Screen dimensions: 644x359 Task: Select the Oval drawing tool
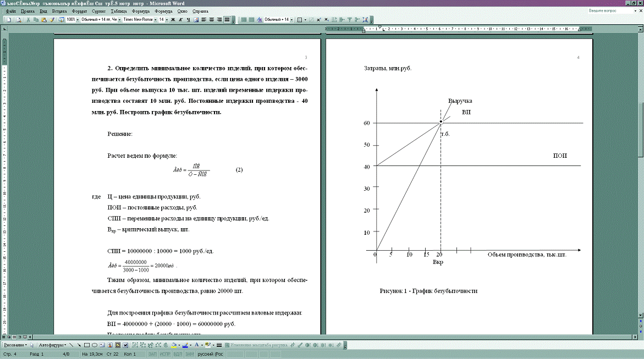tap(95, 345)
